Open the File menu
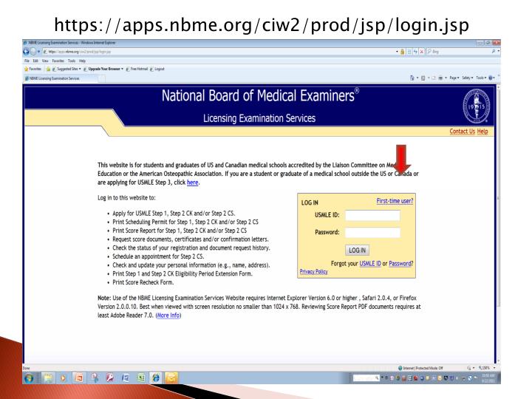532x399 pixels. pos(27,61)
